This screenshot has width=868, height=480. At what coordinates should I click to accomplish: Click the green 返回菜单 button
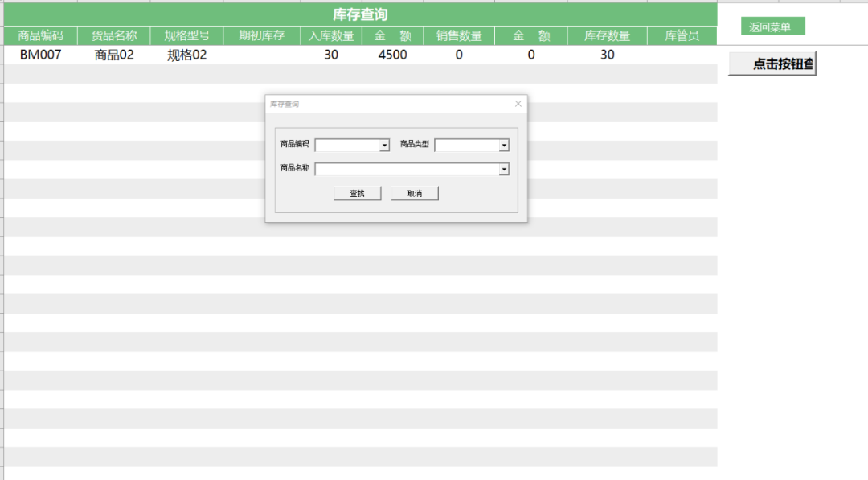(772, 27)
